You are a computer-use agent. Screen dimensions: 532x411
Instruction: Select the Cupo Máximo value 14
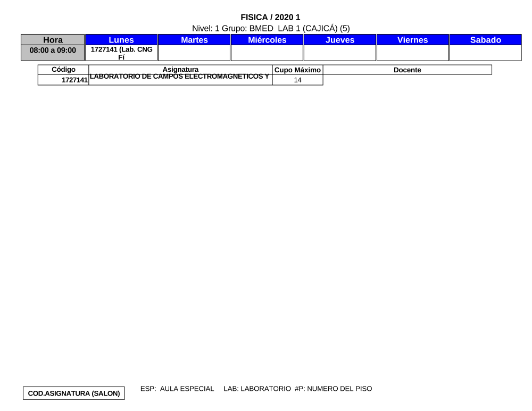click(x=297, y=80)
